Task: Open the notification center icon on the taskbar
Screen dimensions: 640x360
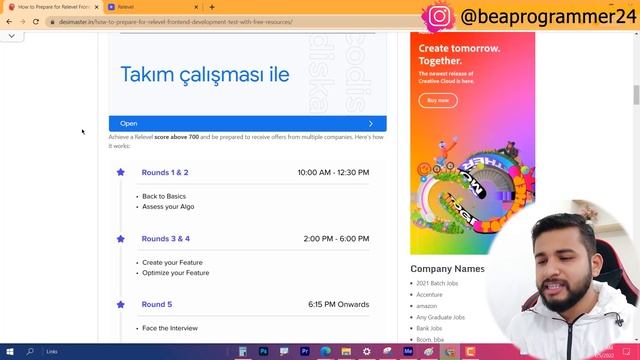Action: [627, 352]
